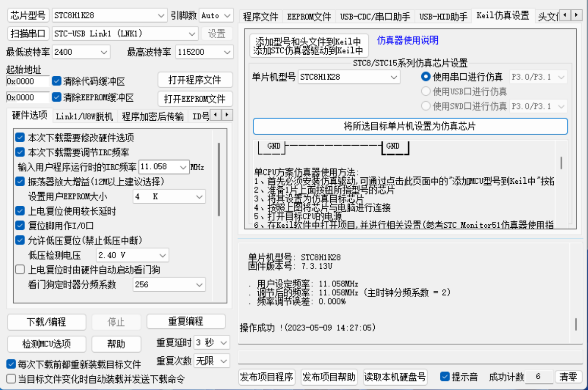Open the 低压检测电压 2.40 V dropdown
588x390 pixels.
[132, 255]
